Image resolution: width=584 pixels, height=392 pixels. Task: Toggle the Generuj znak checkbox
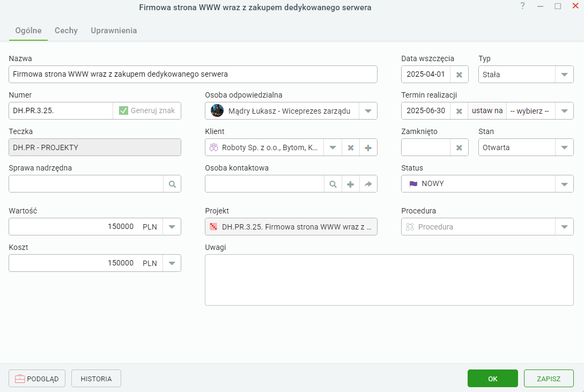[123, 110]
